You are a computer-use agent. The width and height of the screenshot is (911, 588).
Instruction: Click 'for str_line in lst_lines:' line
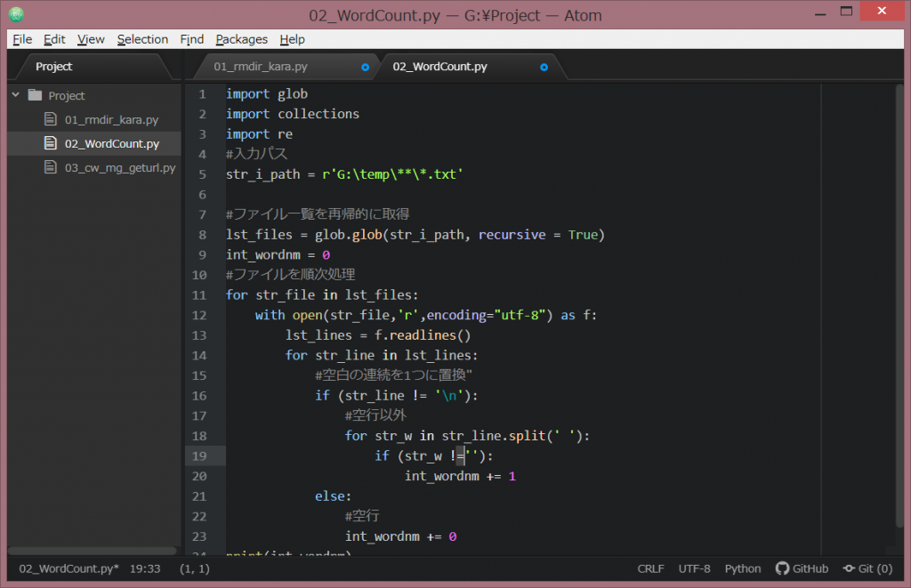381,356
